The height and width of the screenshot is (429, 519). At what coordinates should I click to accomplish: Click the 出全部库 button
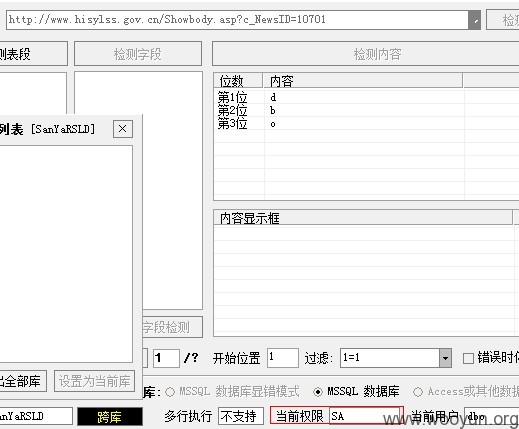click(x=23, y=381)
